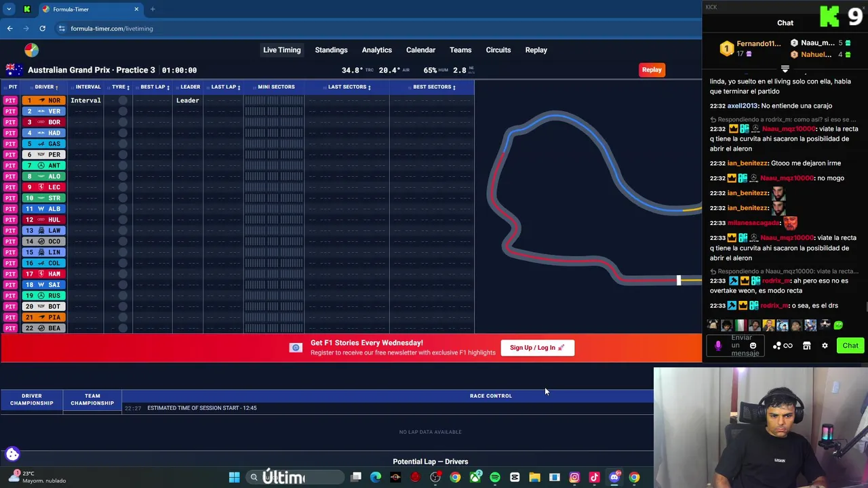Open the Calendar page
This screenshot has width=868, height=488.
tap(420, 50)
